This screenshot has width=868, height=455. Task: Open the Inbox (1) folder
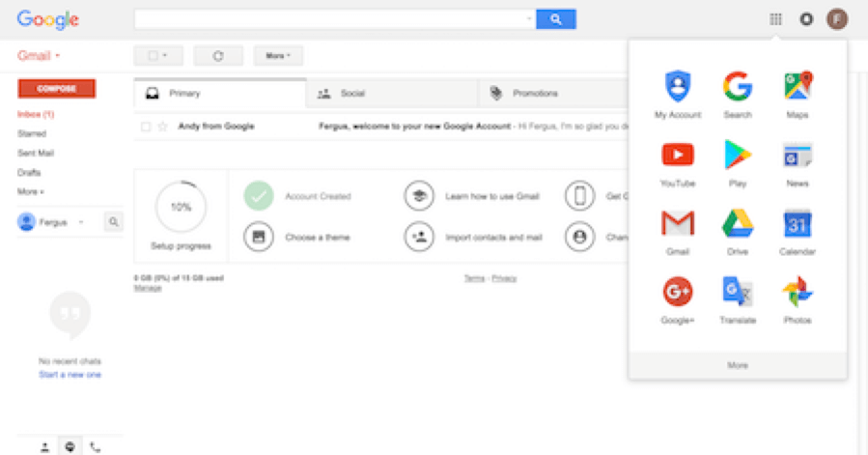pyautogui.click(x=36, y=114)
